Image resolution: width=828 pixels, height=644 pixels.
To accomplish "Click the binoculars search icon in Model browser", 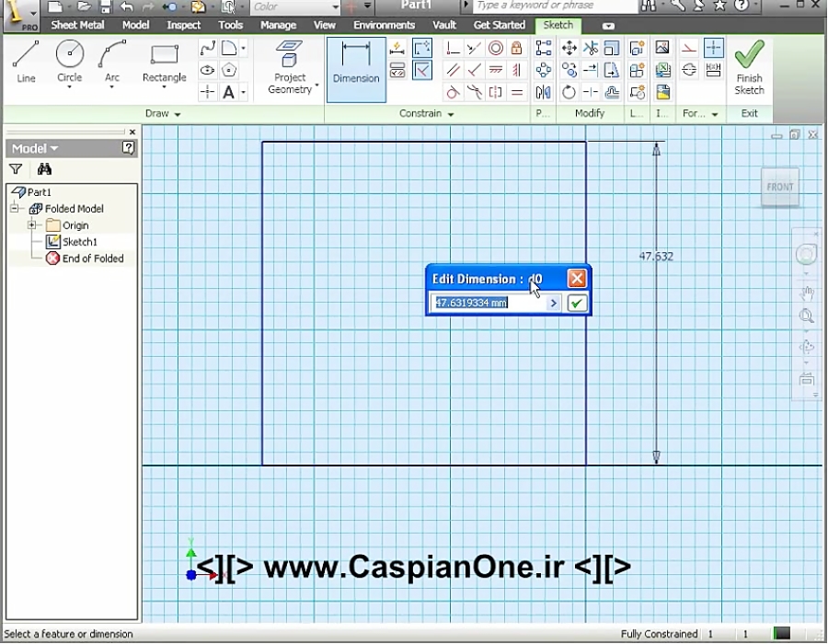I will tap(43, 169).
